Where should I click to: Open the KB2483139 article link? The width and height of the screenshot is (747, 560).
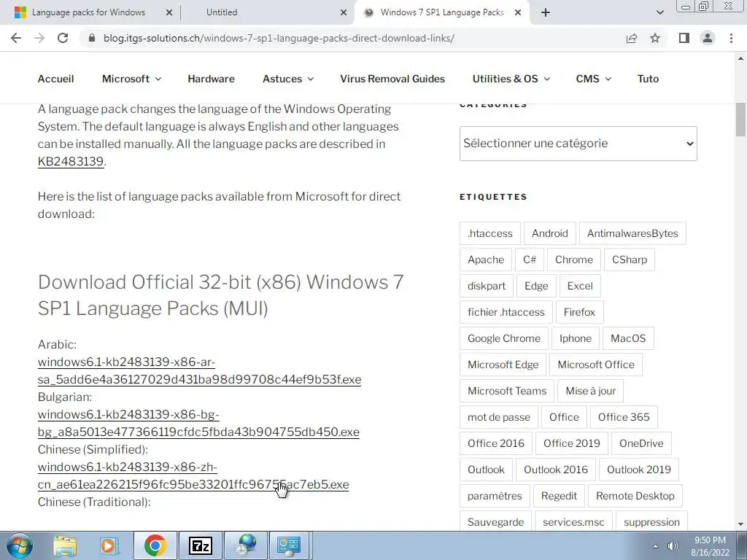[71, 161]
